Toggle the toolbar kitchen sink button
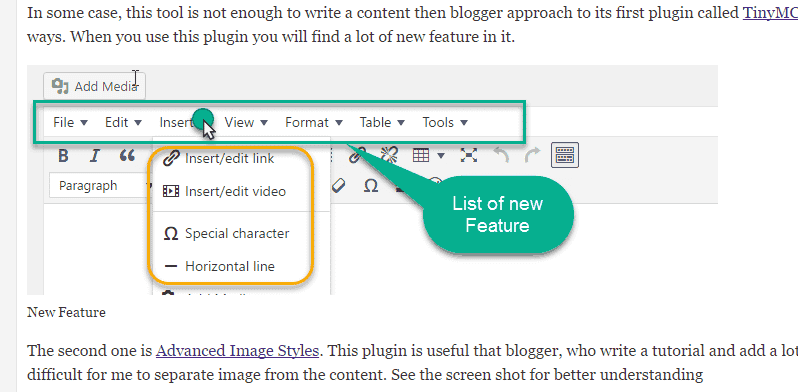Image resolution: width=798 pixels, height=392 pixels. pos(565,155)
